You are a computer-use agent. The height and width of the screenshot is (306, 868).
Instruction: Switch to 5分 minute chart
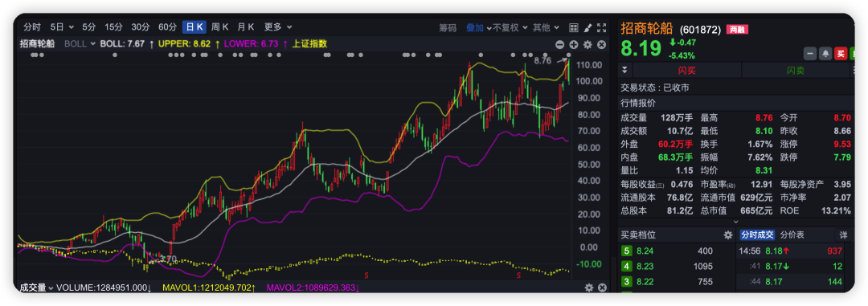click(89, 27)
